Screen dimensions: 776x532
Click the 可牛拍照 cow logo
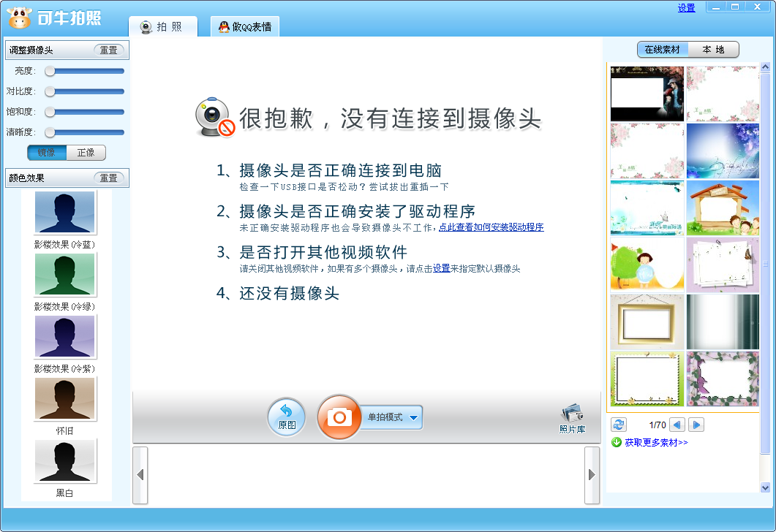point(19,18)
